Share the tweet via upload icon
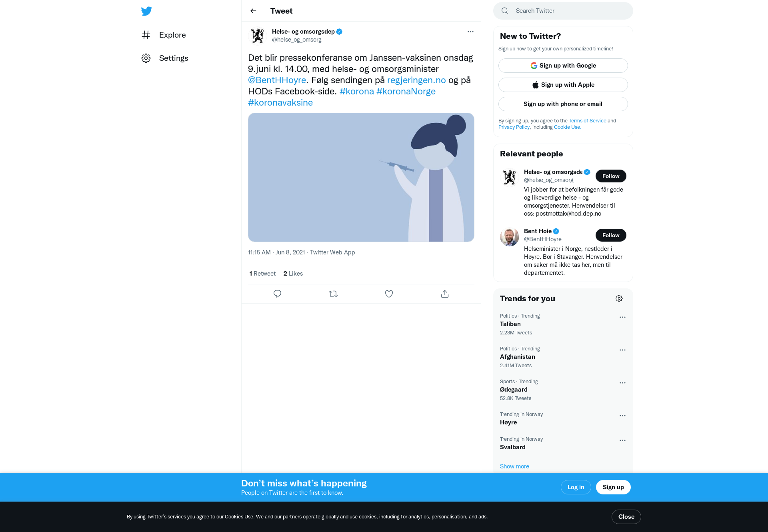768x532 pixels. click(x=445, y=294)
